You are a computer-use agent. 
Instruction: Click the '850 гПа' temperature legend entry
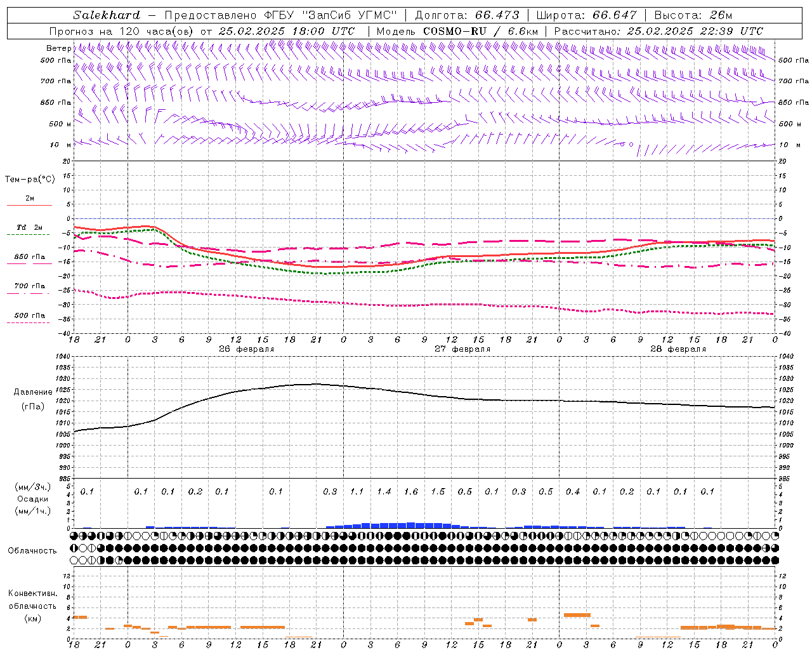[30, 257]
